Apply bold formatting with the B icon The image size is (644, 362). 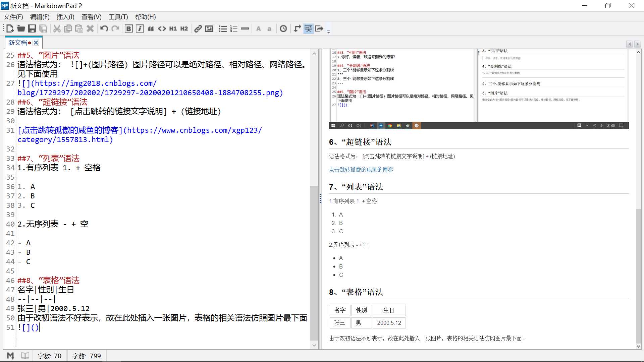128,28
